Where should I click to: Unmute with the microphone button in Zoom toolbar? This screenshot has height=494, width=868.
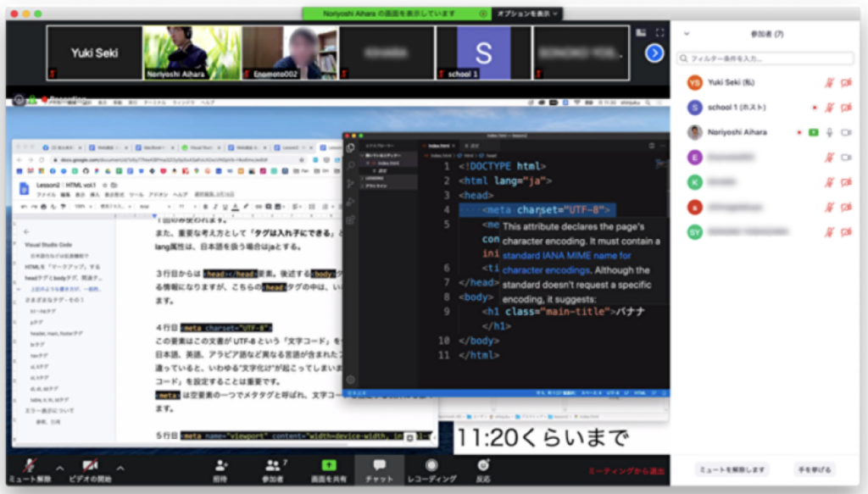(30, 469)
